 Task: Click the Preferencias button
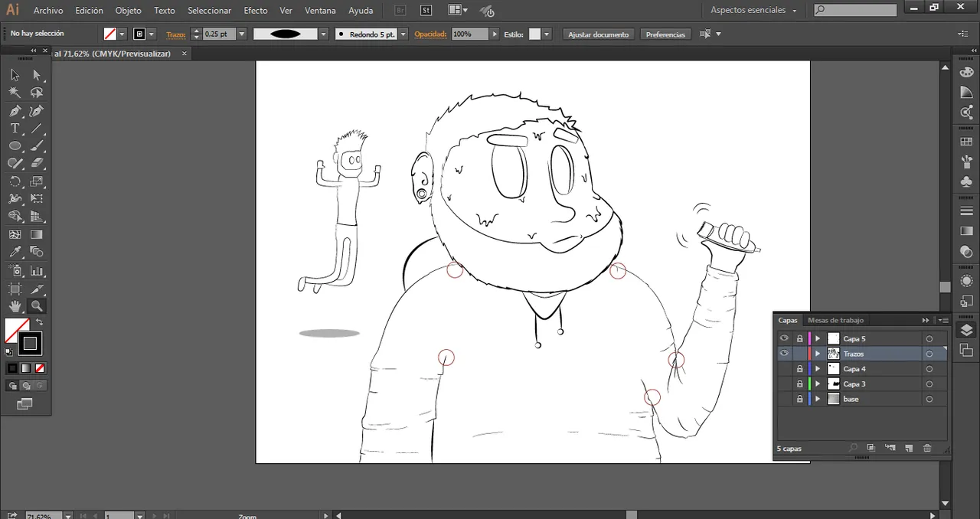click(665, 34)
